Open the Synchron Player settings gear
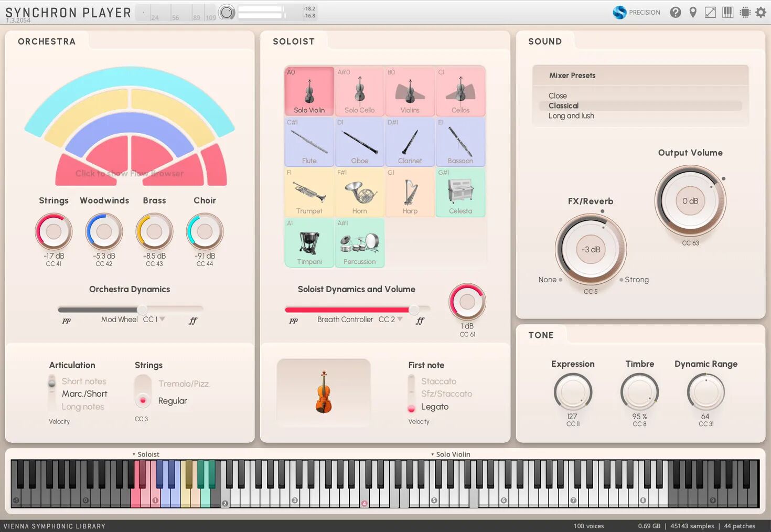This screenshot has height=532, width=771. (761, 12)
